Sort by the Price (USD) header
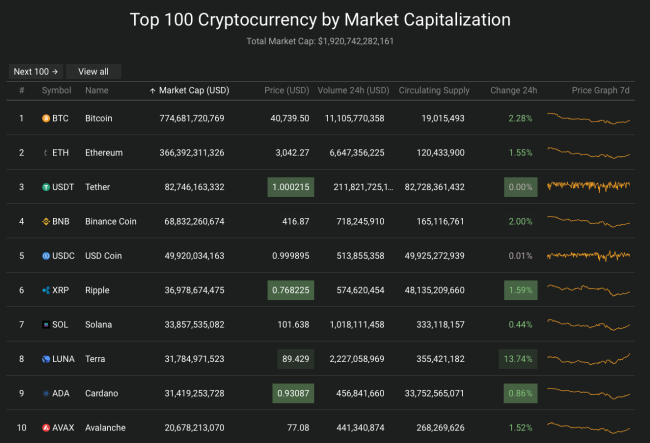The width and height of the screenshot is (650, 443). pyautogui.click(x=287, y=90)
